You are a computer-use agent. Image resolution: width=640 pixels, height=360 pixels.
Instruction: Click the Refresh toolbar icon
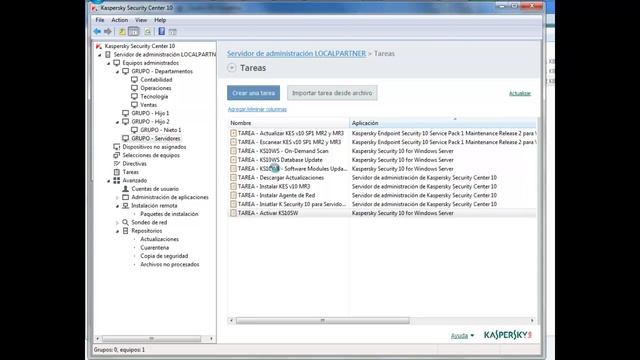148,31
